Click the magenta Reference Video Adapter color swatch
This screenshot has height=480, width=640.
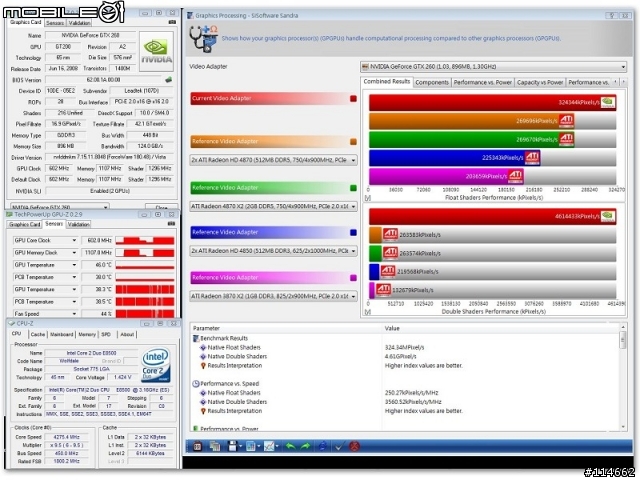point(353,278)
